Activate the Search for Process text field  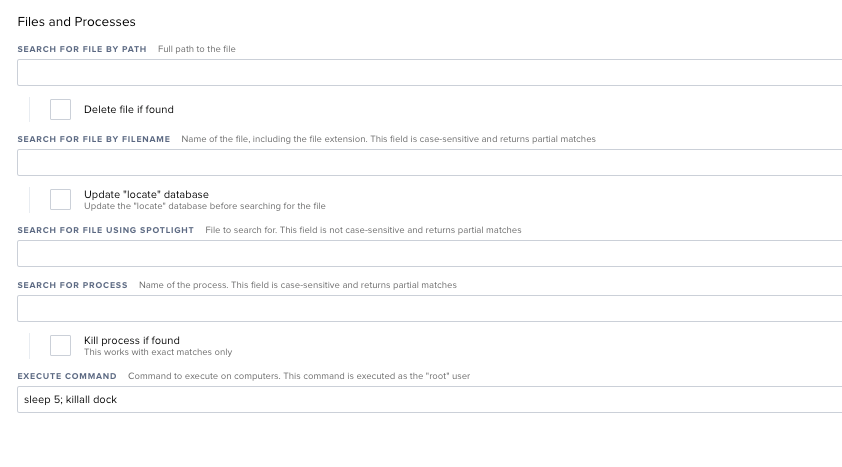(430, 309)
